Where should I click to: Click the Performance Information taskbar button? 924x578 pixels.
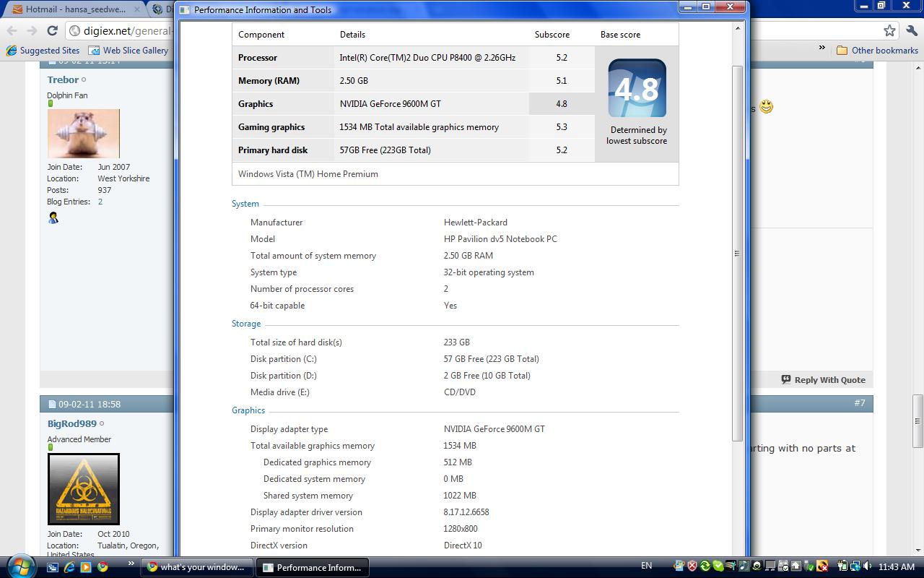click(313, 567)
